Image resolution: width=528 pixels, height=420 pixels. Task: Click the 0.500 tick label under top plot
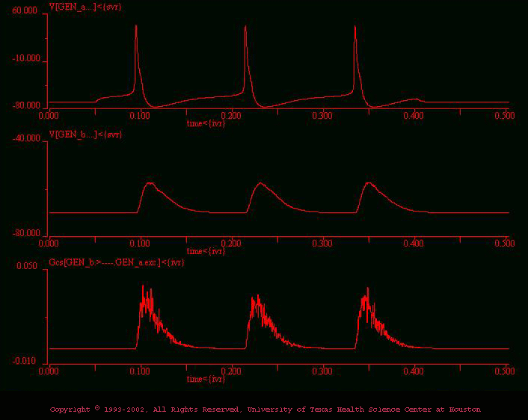506,116
